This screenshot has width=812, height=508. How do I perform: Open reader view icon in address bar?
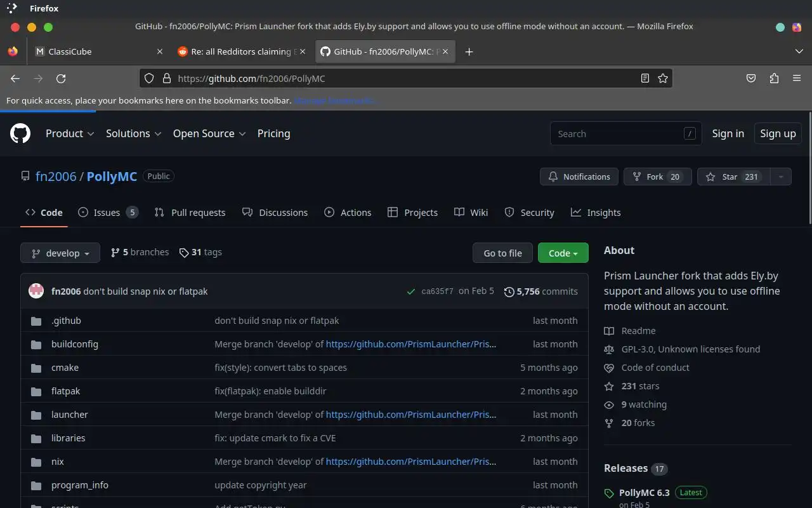[x=645, y=78]
